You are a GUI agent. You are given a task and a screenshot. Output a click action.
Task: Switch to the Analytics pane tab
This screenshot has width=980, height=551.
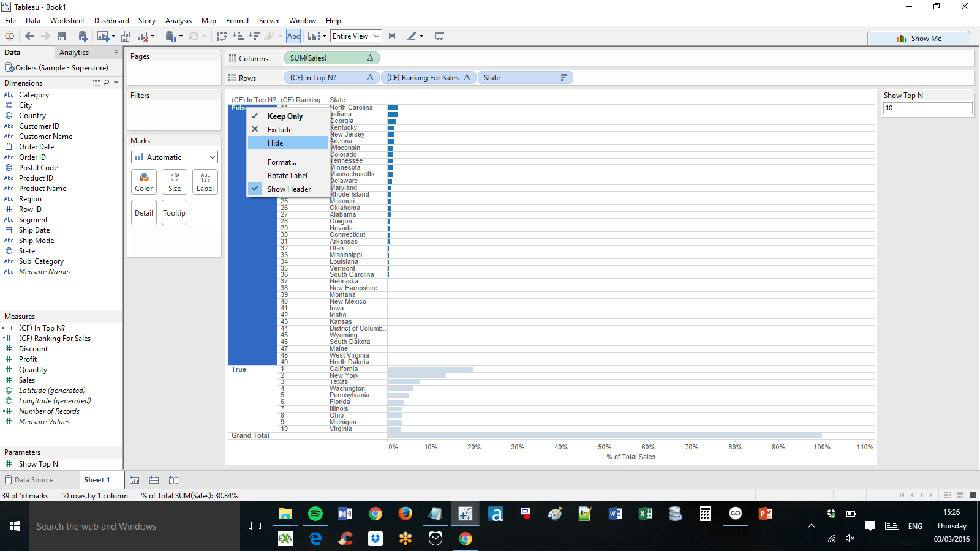pos(74,53)
